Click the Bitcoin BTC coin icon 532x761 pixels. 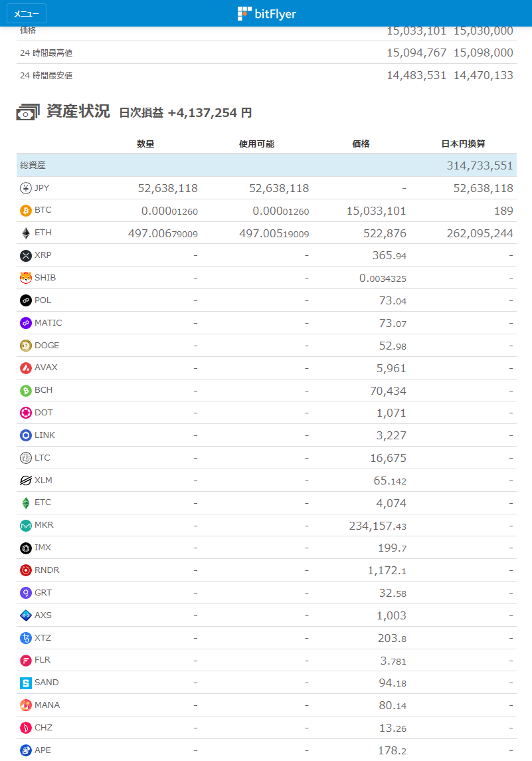tap(26, 211)
